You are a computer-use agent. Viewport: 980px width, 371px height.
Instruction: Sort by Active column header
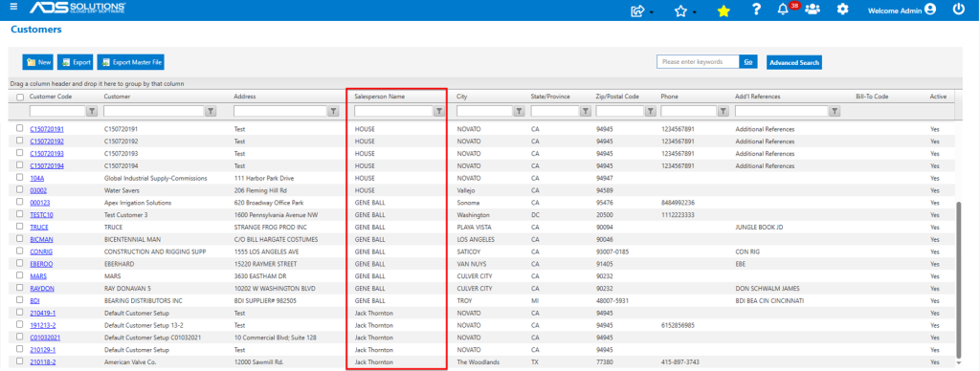pyautogui.click(x=938, y=97)
